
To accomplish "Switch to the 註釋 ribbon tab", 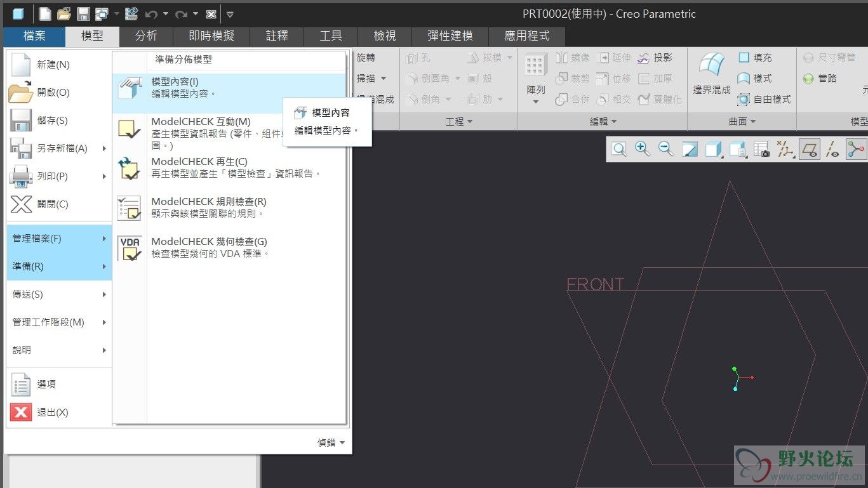I will tap(277, 36).
